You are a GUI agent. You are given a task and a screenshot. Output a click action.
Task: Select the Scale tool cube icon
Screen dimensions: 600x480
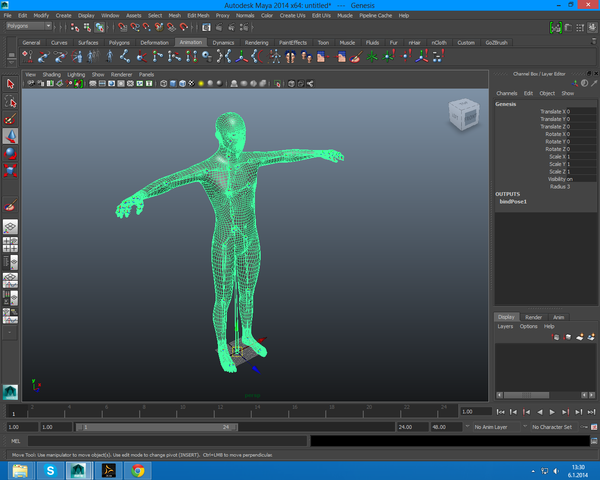(x=10, y=170)
